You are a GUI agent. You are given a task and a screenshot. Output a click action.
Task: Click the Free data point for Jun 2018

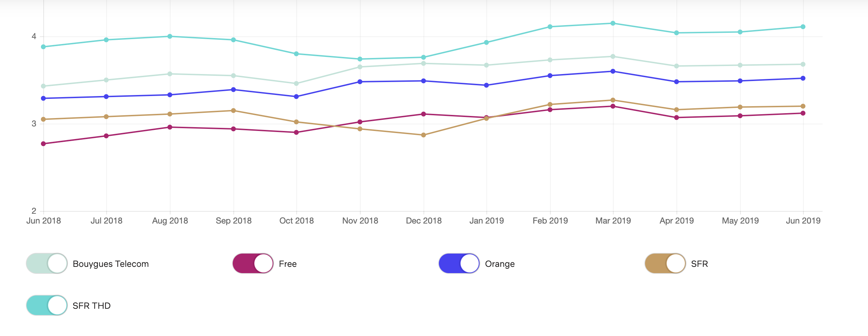(43, 144)
